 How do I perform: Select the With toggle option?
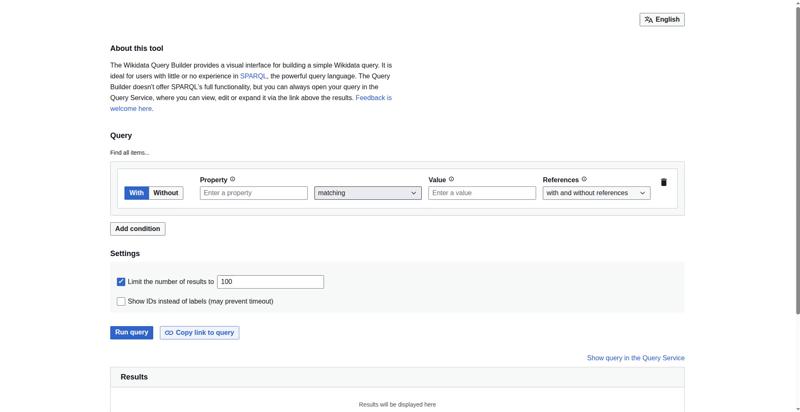[x=136, y=193]
